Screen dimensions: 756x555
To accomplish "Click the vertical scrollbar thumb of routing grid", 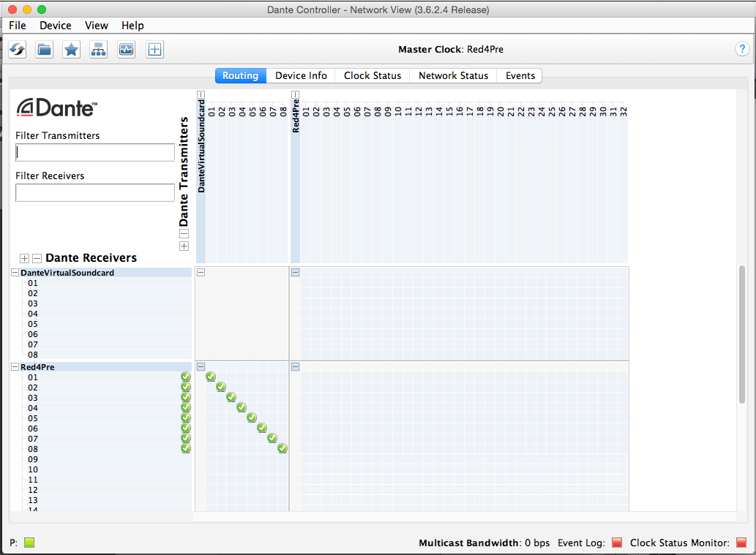I will click(x=742, y=334).
